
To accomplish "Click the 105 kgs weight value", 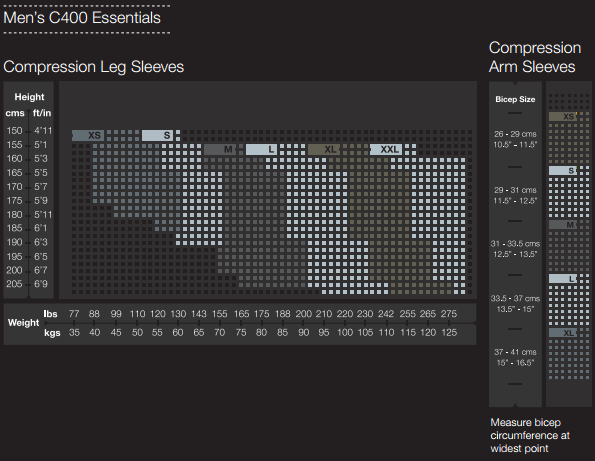I will 365,332.
